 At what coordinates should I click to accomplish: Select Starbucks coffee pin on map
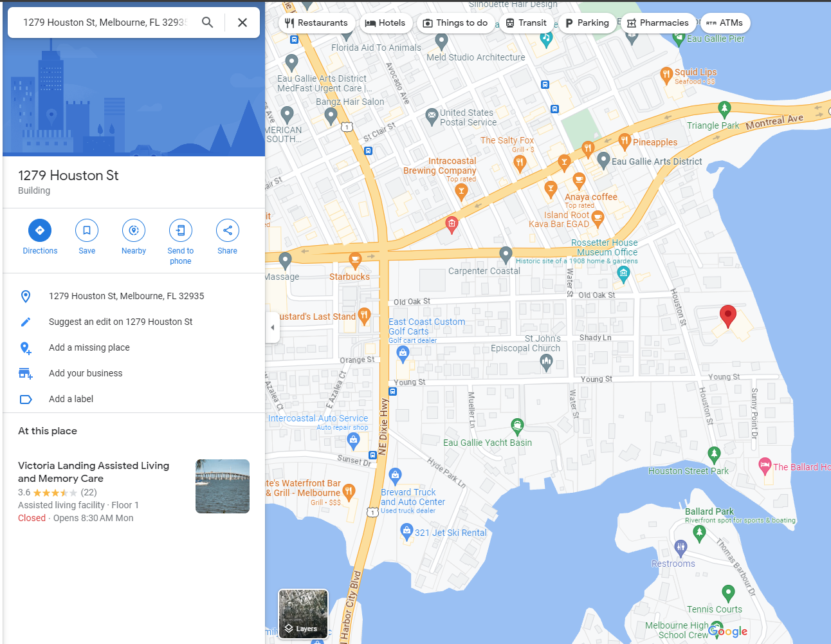(x=355, y=260)
